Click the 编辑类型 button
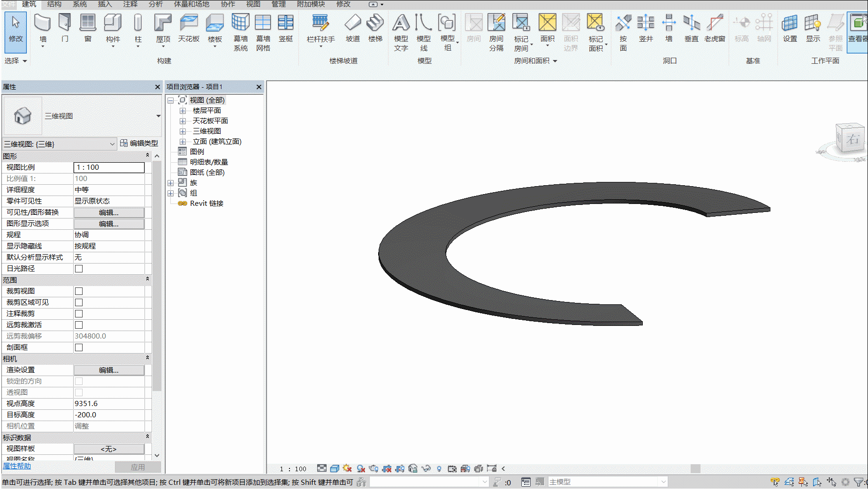 [x=139, y=143]
